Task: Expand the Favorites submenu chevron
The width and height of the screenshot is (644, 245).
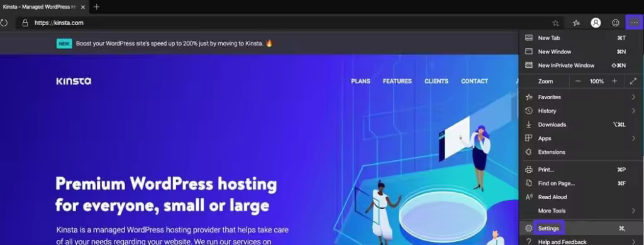Action: (x=634, y=97)
